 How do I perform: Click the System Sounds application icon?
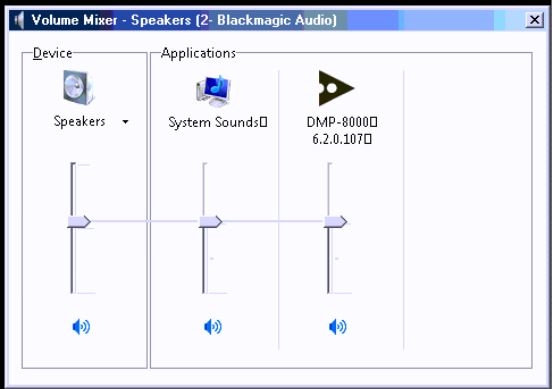click(213, 90)
